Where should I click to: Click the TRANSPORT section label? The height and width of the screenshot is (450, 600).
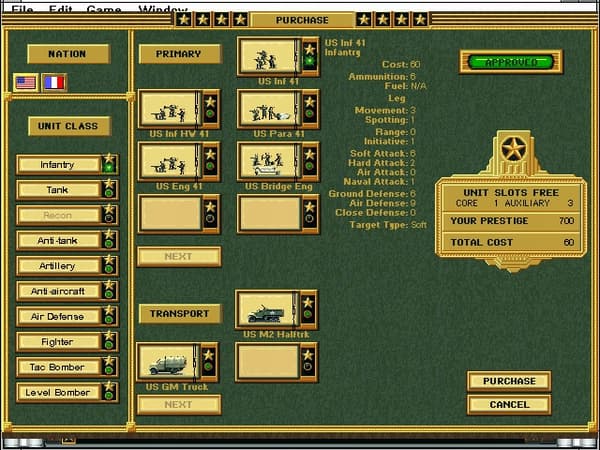(179, 314)
